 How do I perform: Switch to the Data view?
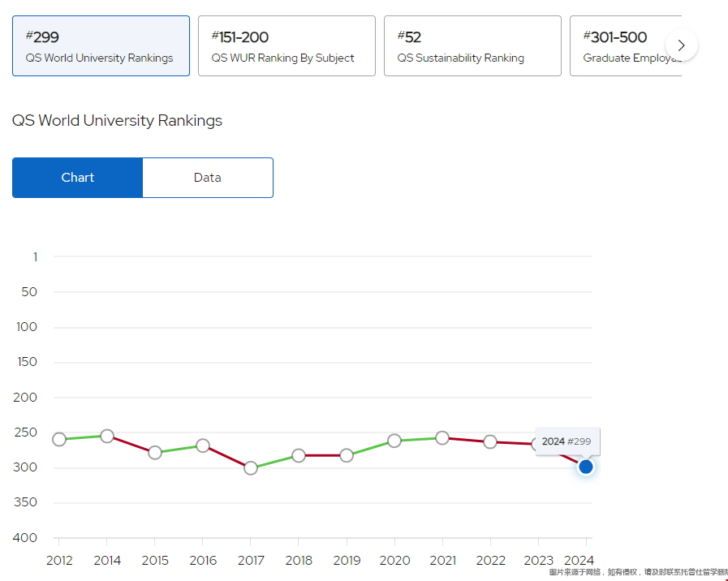click(208, 178)
